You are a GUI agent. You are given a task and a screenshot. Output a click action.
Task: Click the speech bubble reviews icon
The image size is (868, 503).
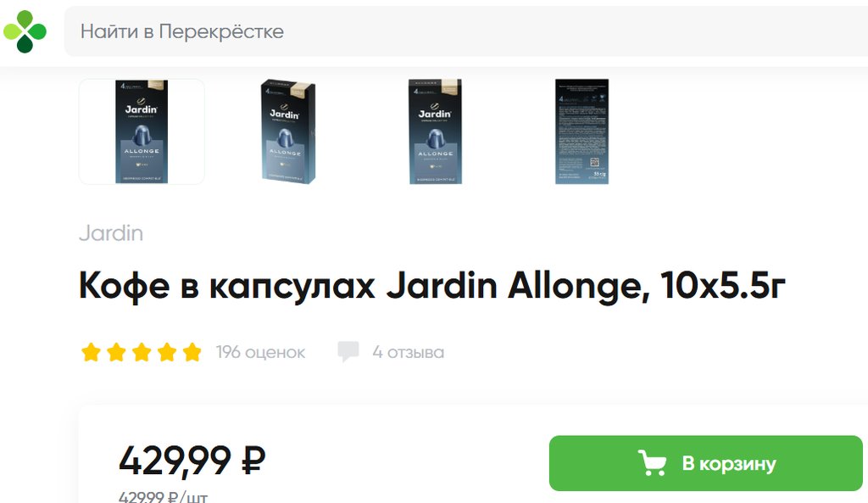click(348, 352)
